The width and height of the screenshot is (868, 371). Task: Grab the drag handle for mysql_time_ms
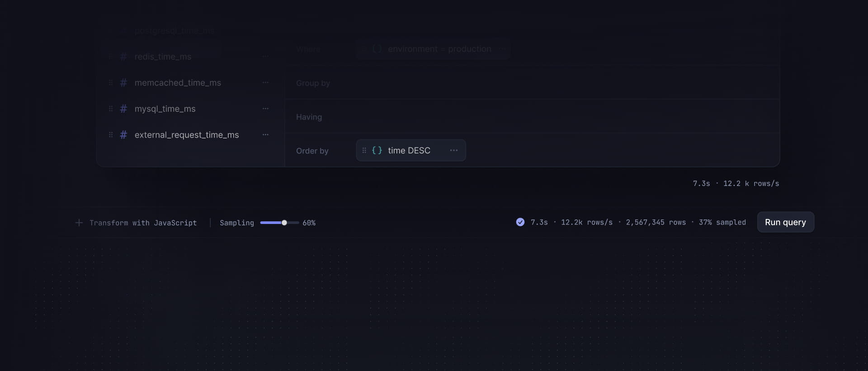pos(111,109)
